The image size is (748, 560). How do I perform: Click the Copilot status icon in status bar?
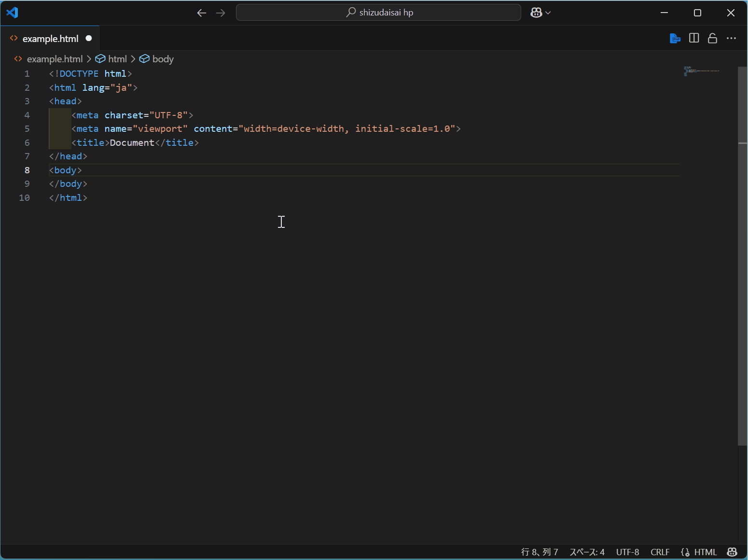pos(732,552)
